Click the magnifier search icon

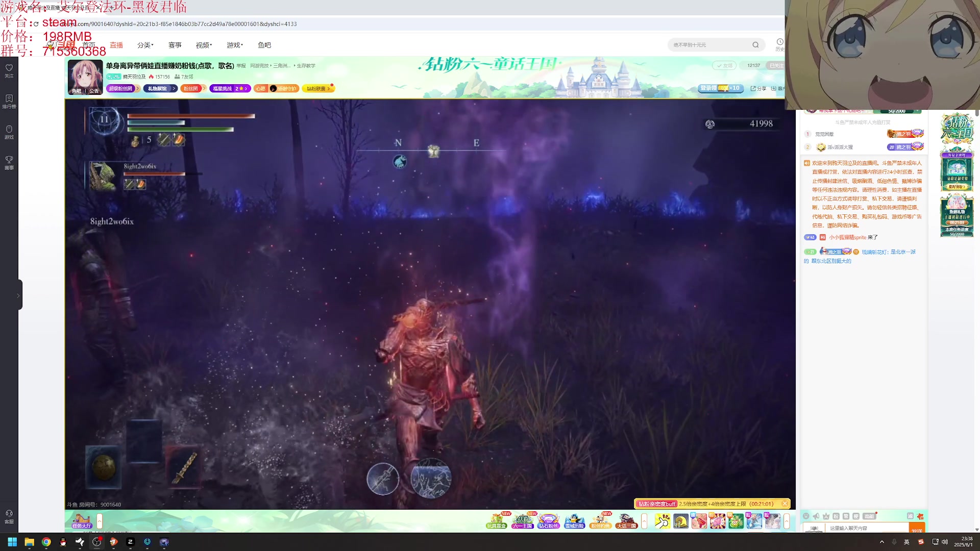(755, 45)
